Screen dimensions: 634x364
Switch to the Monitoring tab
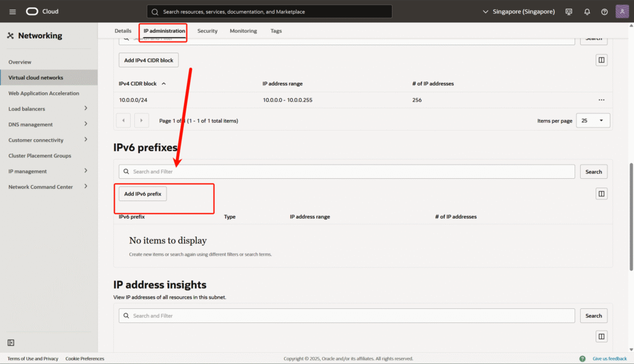[243, 31]
